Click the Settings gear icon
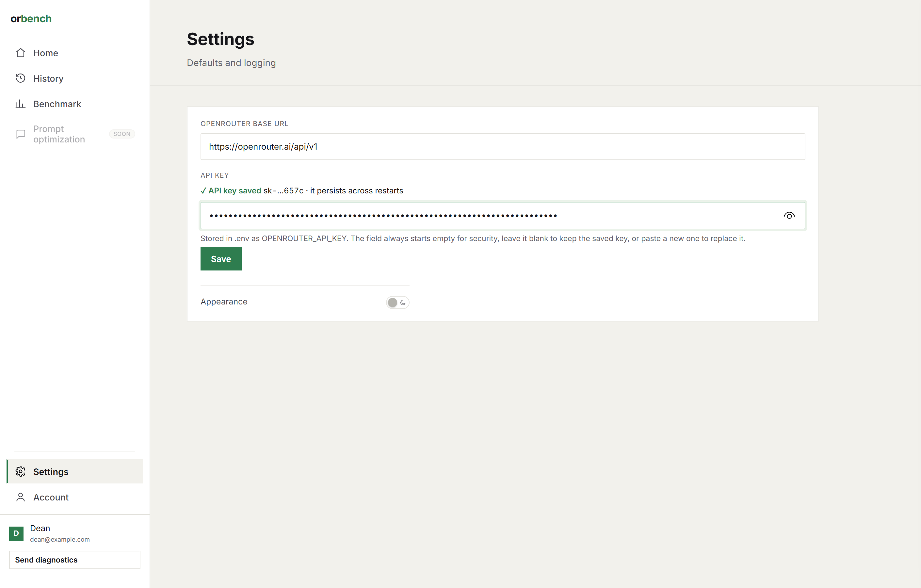This screenshot has width=921, height=588. click(x=21, y=472)
